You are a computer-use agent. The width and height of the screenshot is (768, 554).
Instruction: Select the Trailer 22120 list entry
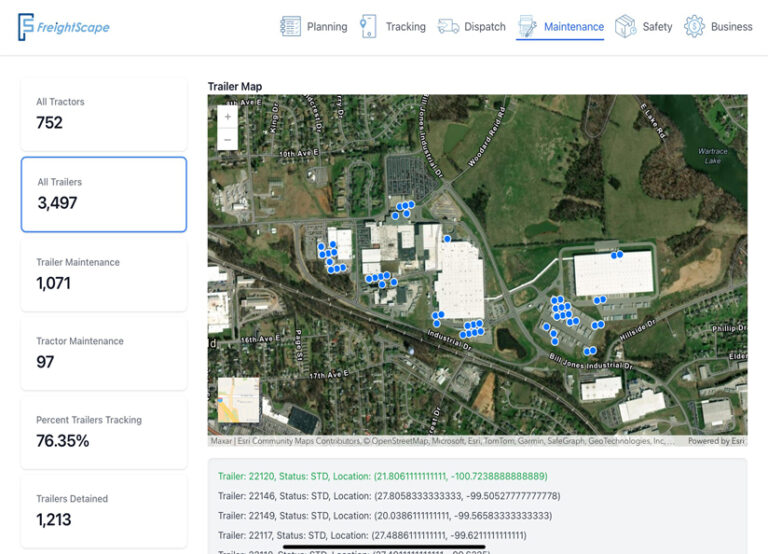point(383,476)
